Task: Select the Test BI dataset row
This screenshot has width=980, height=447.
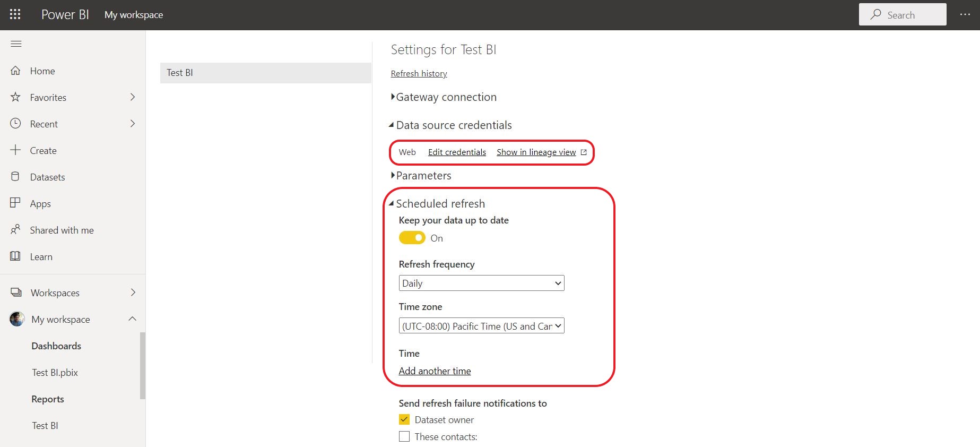Action: click(265, 73)
